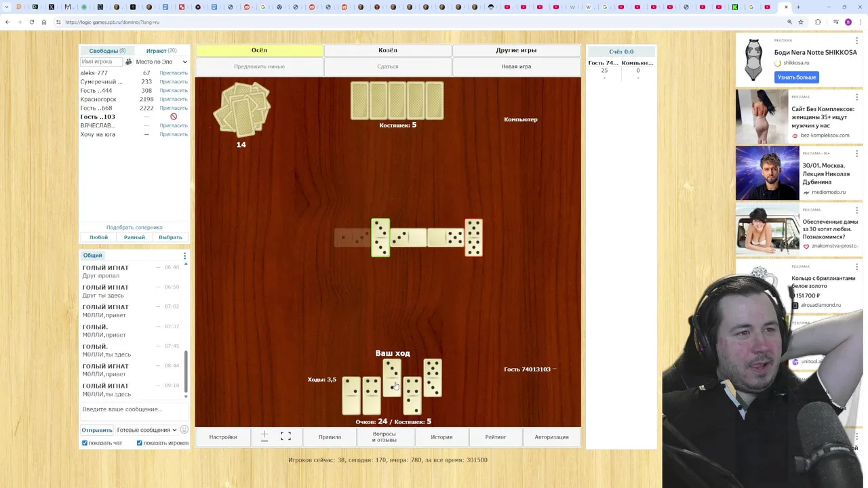The width and height of the screenshot is (868, 488).
Task: Open the emoji smiley picker in chat
Action: pyautogui.click(x=184, y=430)
